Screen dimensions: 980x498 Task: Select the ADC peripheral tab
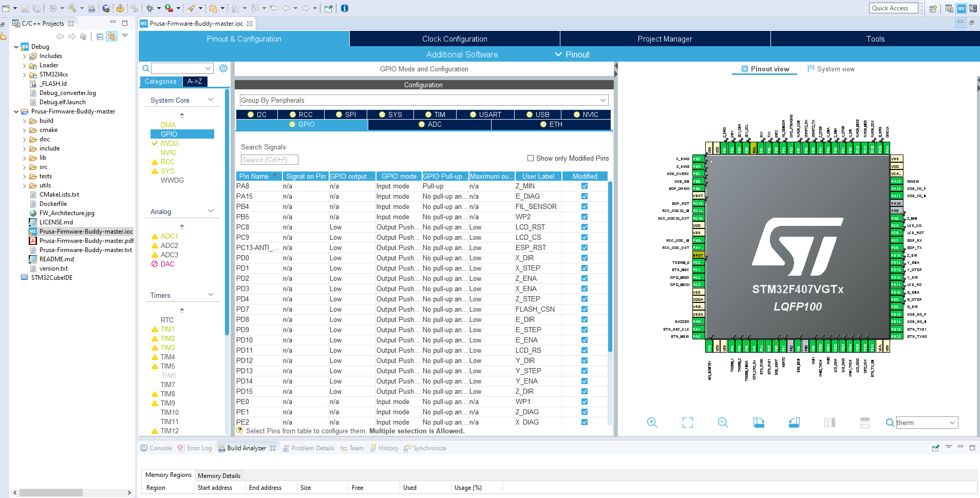(x=429, y=124)
